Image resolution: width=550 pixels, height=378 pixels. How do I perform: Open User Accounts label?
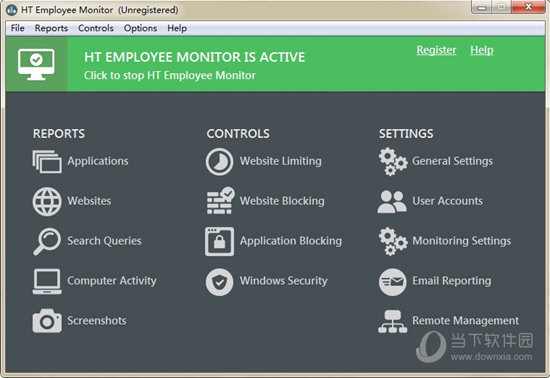(448, 201)
